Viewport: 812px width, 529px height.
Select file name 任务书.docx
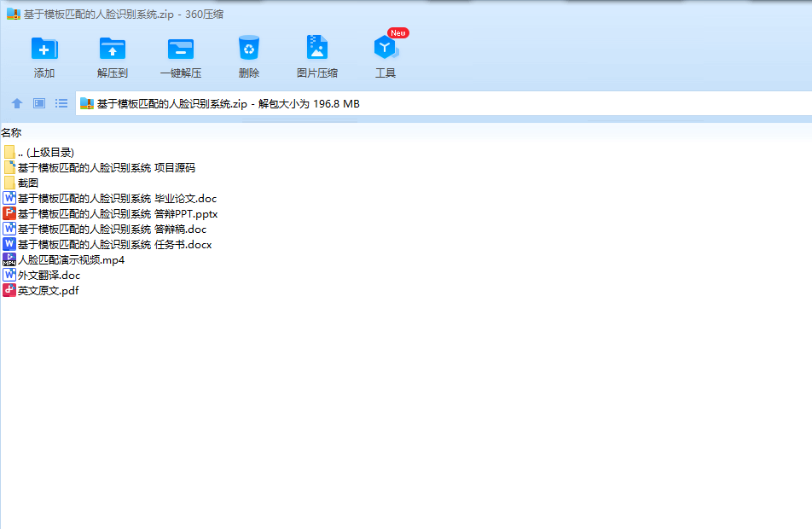(x=115, y=244)
